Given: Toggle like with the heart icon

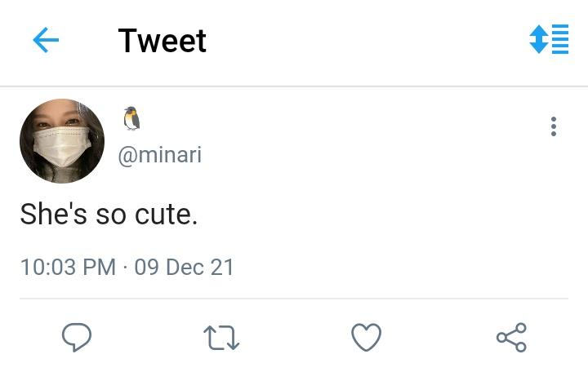Looking at the screenshot, I should [x=366, y=337].
